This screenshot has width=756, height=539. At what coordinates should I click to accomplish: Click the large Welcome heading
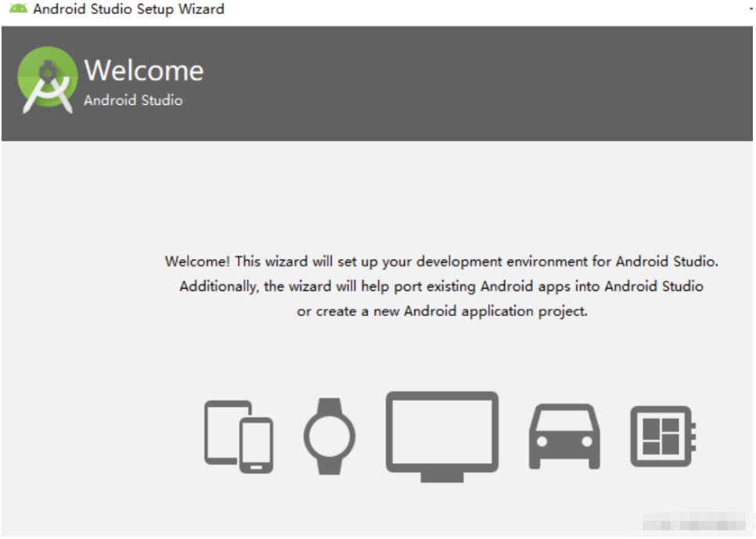pyautogui.click(x=144, y=70)
